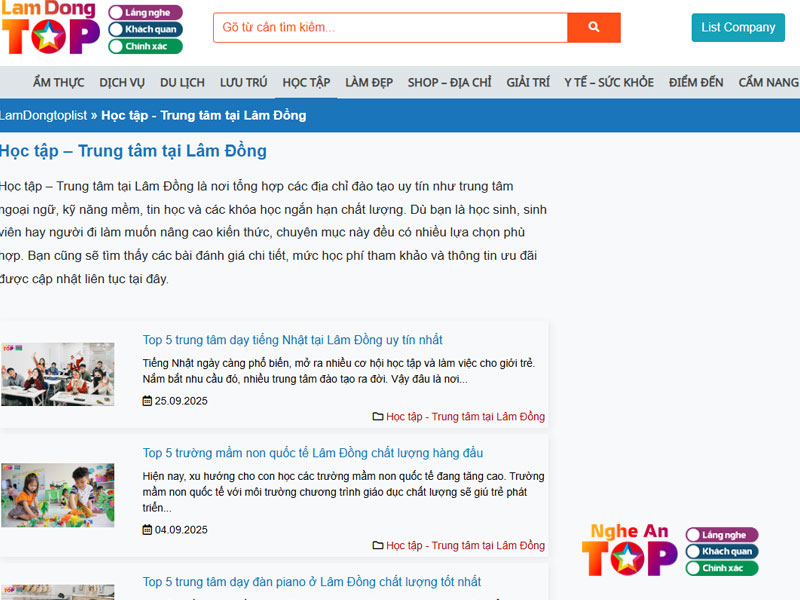Select the HỌC TẬP menu tab
The image size is (800, 600).
tap(306, 82)
